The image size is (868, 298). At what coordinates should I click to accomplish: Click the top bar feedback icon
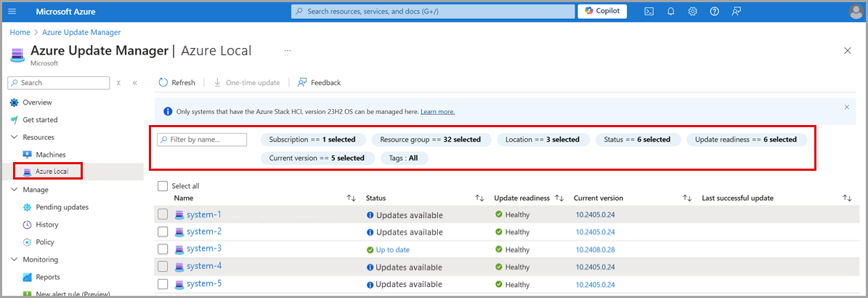click(x=737, y=12)
